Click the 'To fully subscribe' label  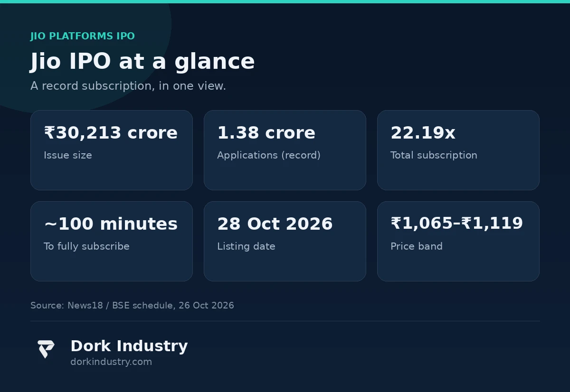point(86,246)
